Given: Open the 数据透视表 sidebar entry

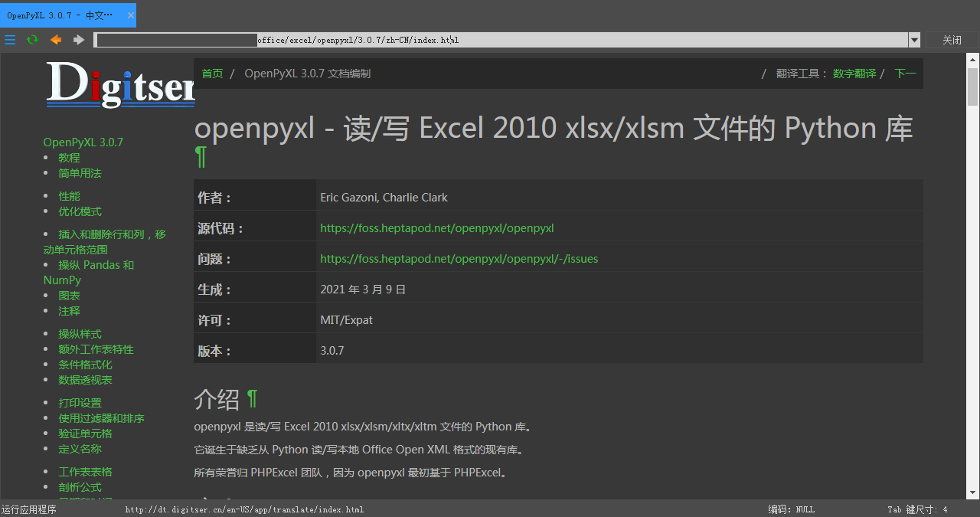Looking at the screenshot, I should (x=86, y=379).
